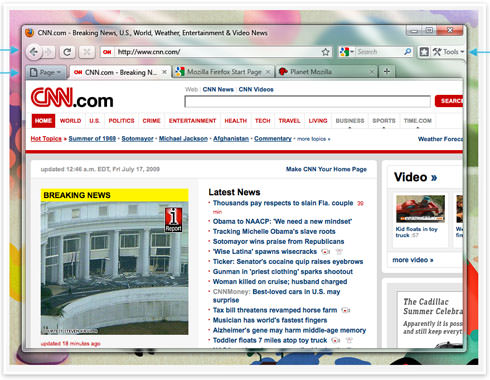Open the WORLD section
490x380 pixels.
(70, 121)
